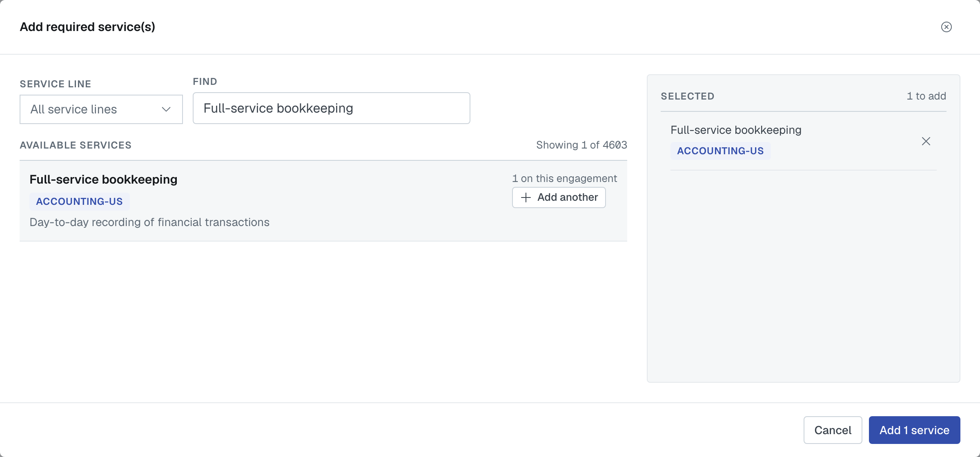Click the Showing 1 of 4603 text
Viewport: 980px width, 457px height.
581,145
